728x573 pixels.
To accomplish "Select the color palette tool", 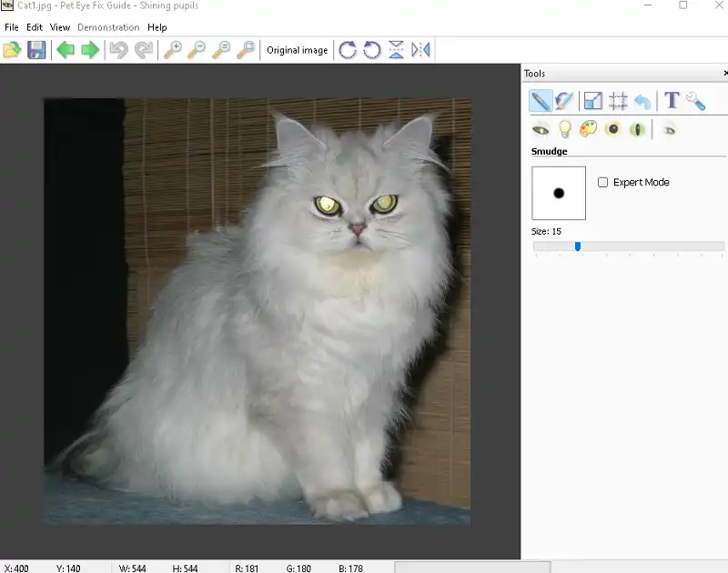I will (589, 129).
